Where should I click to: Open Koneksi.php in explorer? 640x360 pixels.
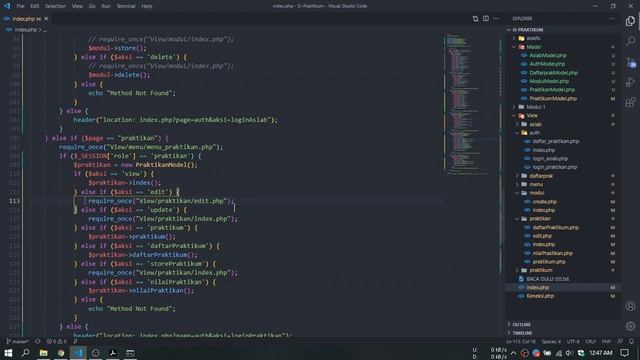540,296
